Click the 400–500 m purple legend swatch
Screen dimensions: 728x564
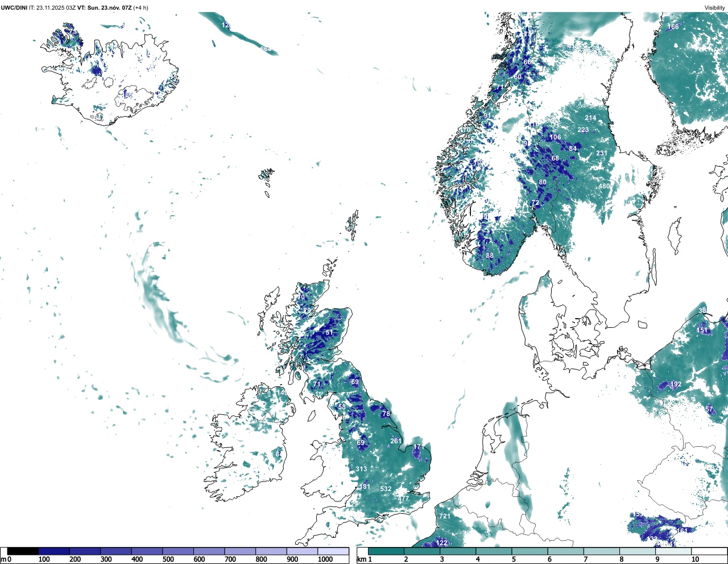coord(147,551)
